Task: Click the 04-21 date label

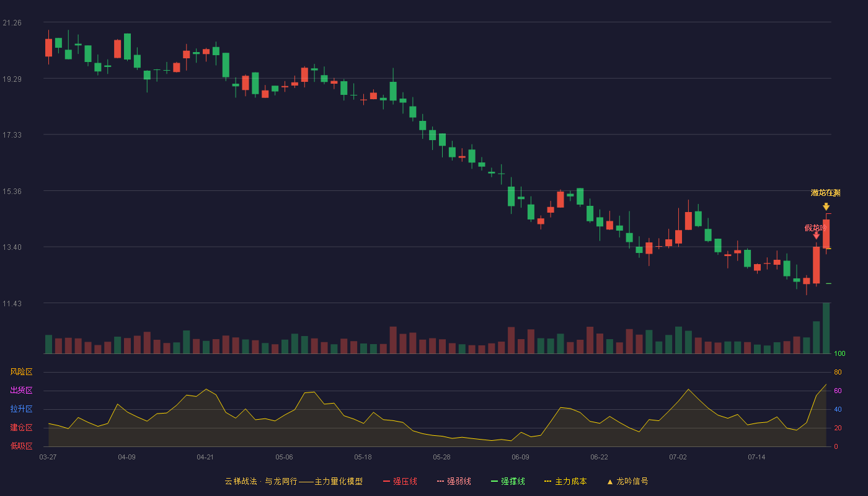Action: tap(205, 457)
